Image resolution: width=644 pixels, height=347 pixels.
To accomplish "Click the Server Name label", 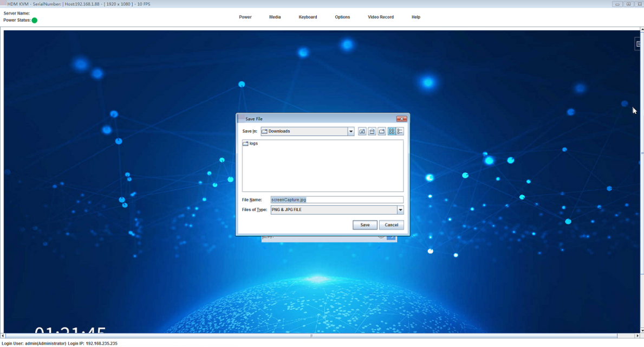I will [x=16, y=13].
